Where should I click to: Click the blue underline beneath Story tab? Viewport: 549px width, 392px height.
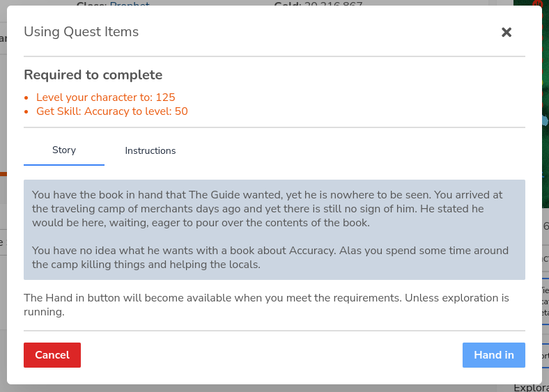pyautogui.click(x=63, y=164)
